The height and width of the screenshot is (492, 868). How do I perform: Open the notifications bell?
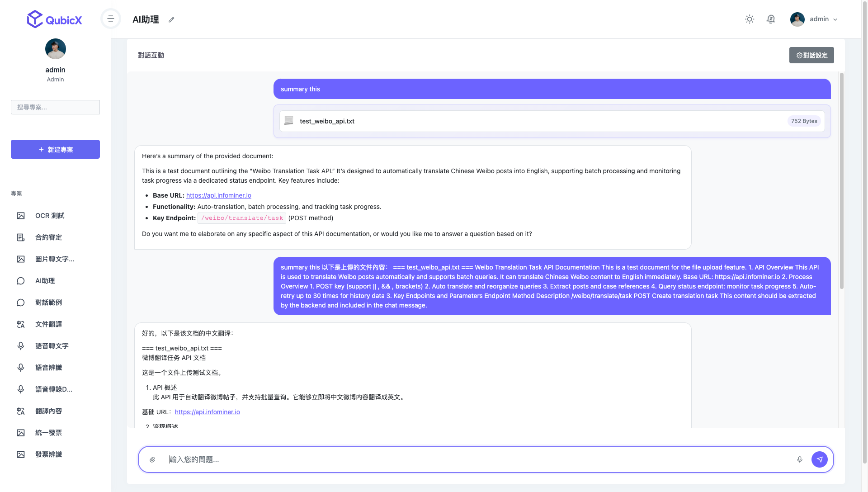[771, 19]
